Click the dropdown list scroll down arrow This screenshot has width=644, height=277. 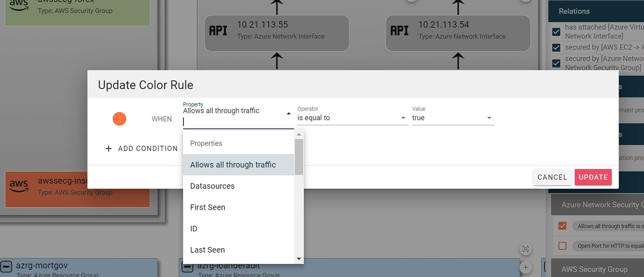pyautogui.click(x=299, y=259)
